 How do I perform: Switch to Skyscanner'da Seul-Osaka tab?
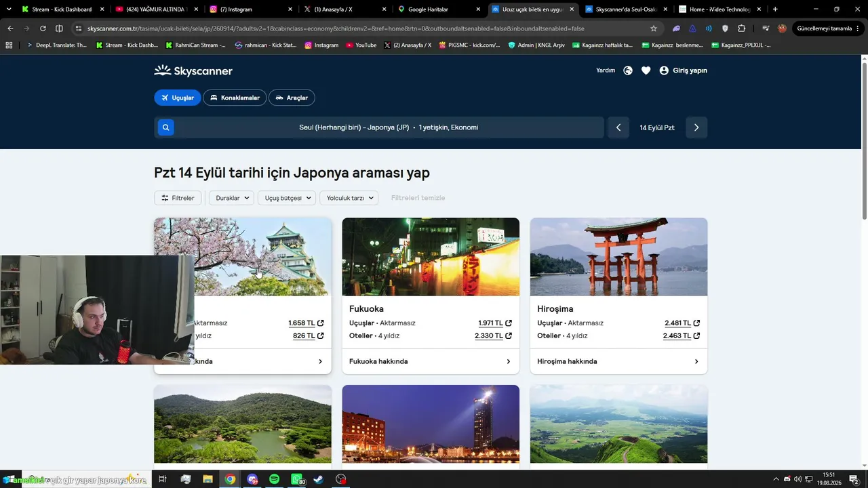[x=627, y=9]
